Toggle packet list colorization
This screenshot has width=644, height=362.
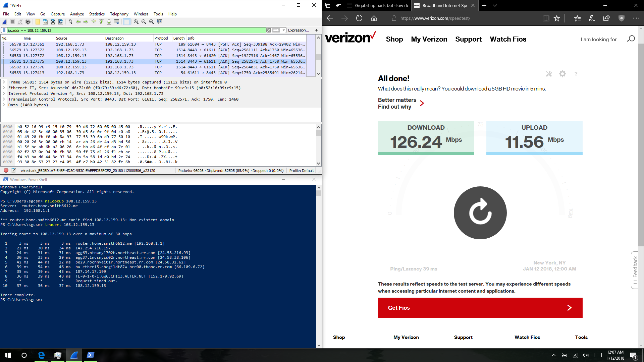126,22
